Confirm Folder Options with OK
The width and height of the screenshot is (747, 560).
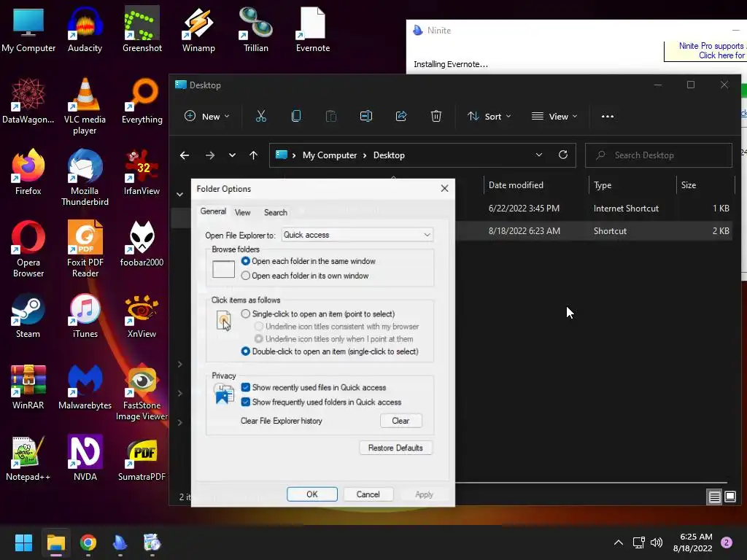coord(312,494)
